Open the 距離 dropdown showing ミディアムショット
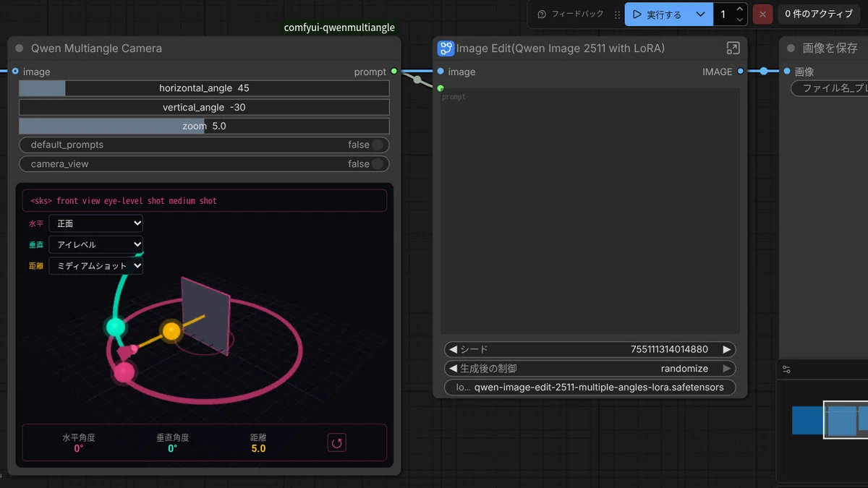This screenshot has width=868, height=488. [96, 266]
